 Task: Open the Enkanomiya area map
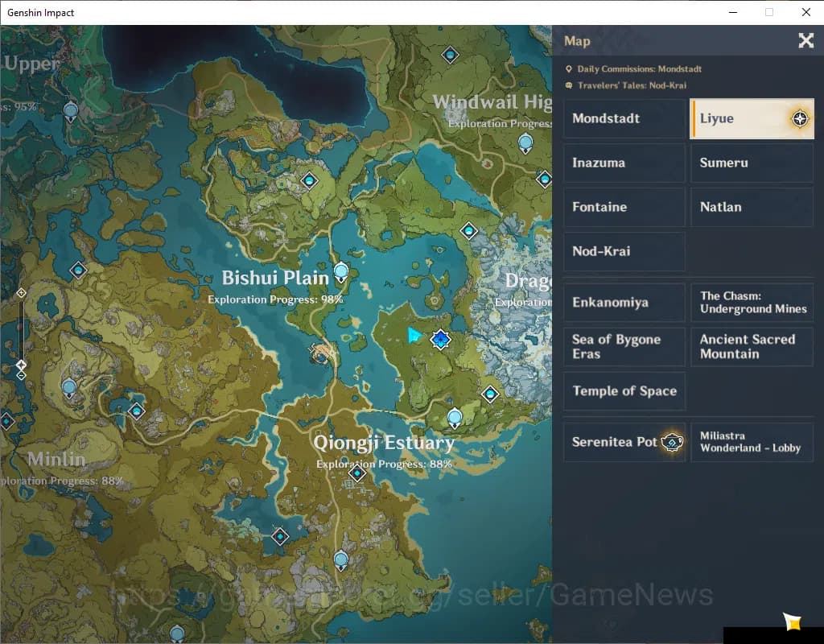coord(624,303)
